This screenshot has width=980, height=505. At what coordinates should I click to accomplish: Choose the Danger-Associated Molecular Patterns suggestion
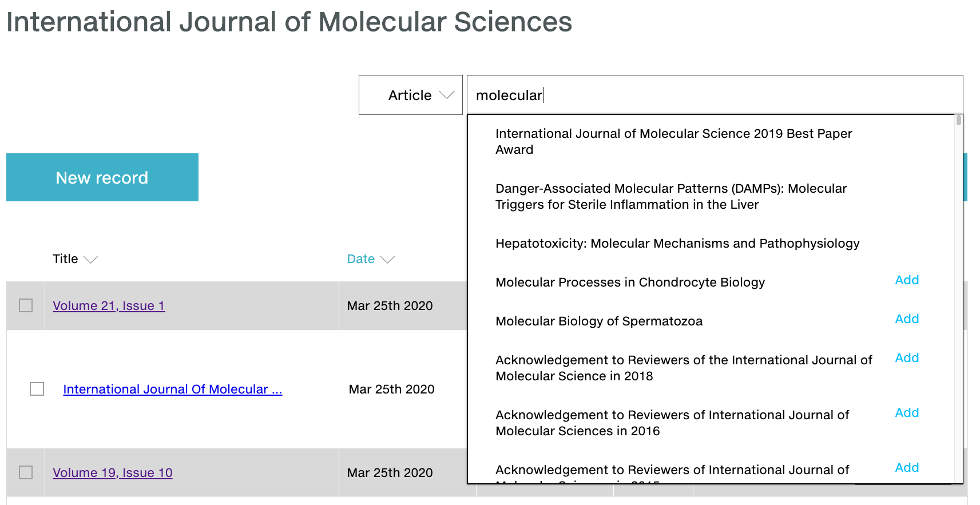670,196
